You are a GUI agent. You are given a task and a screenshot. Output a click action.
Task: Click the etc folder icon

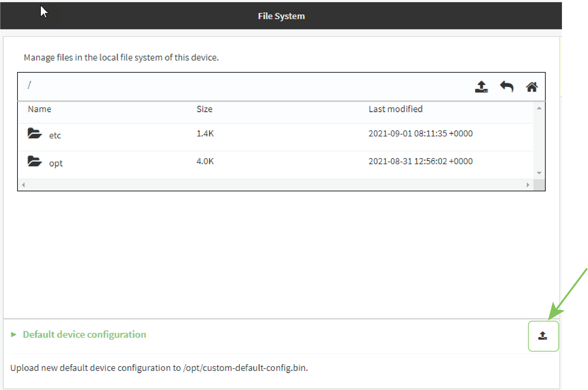tap(34, 134)
